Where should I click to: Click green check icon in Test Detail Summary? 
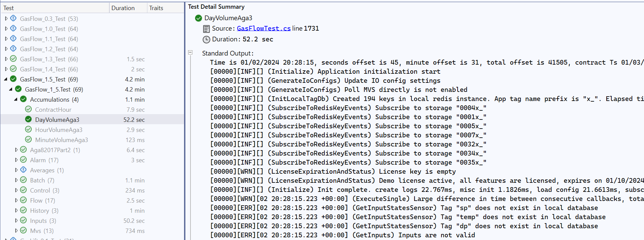click(199, 18)
